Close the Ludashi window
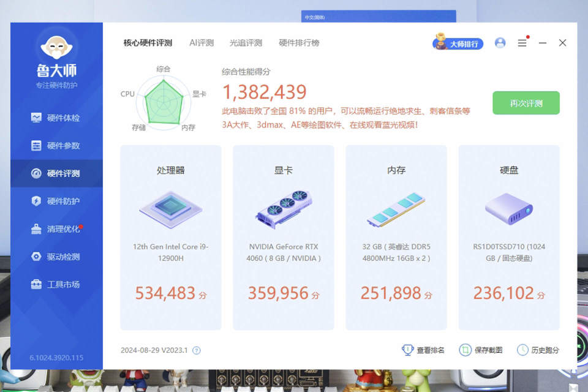Screen dimensions: 588x392 (x=562, y=43)
